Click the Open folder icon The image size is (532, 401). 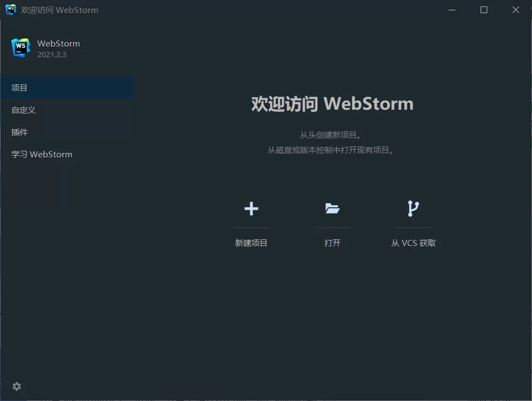click(332, 209)
